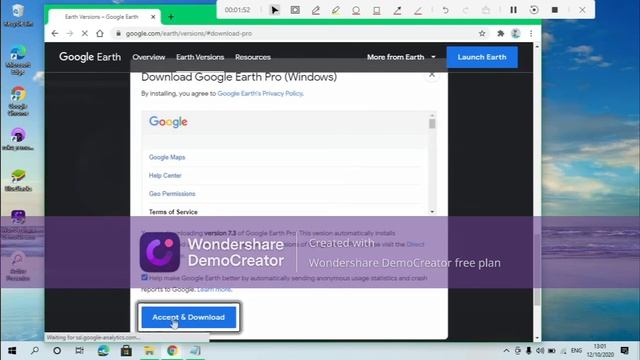640x360 pixels.
Task: Open the Resources menu item
Action: point(253,57)
